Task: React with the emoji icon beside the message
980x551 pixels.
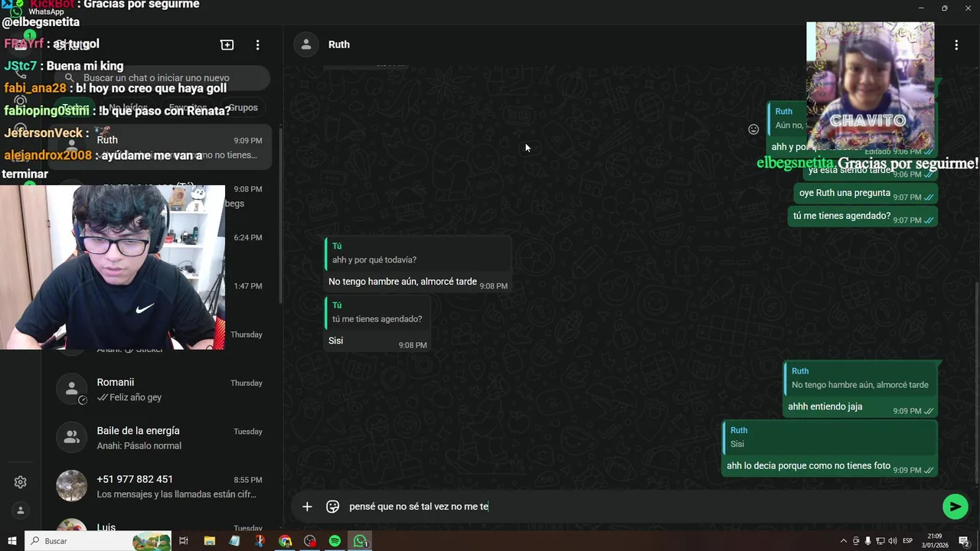Action: point(753,129)
